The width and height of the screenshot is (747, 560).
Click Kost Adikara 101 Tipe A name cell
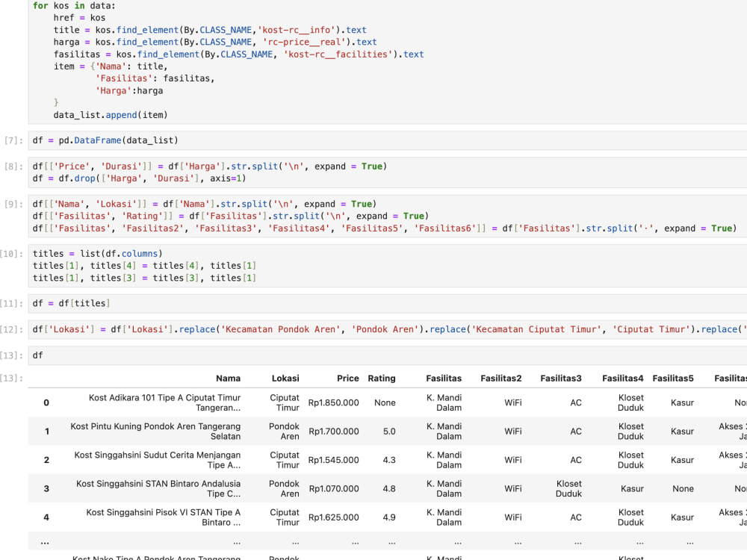click(x=164, y=403)
